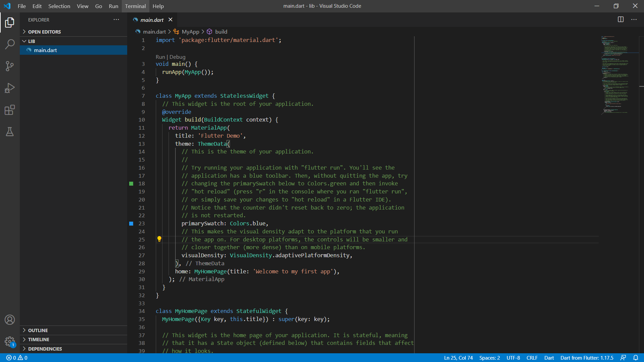
Task: Open Explorer Views and More Actions ellipsis
Action: tap(116, 19)
